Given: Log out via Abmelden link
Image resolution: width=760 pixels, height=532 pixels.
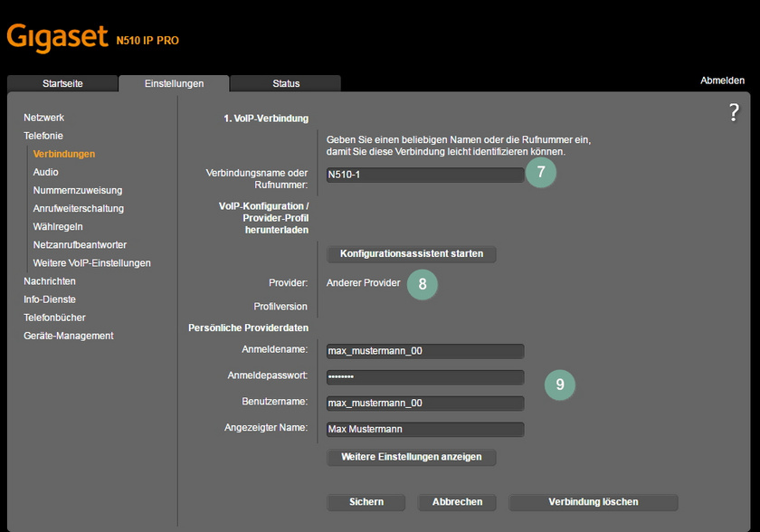Looking at the screenshot, I should click(722, 81).
